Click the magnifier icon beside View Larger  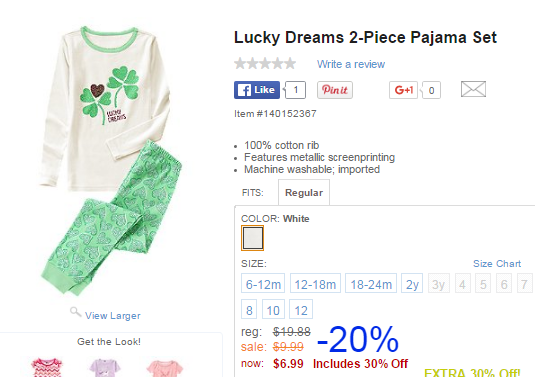coord(75,312)
